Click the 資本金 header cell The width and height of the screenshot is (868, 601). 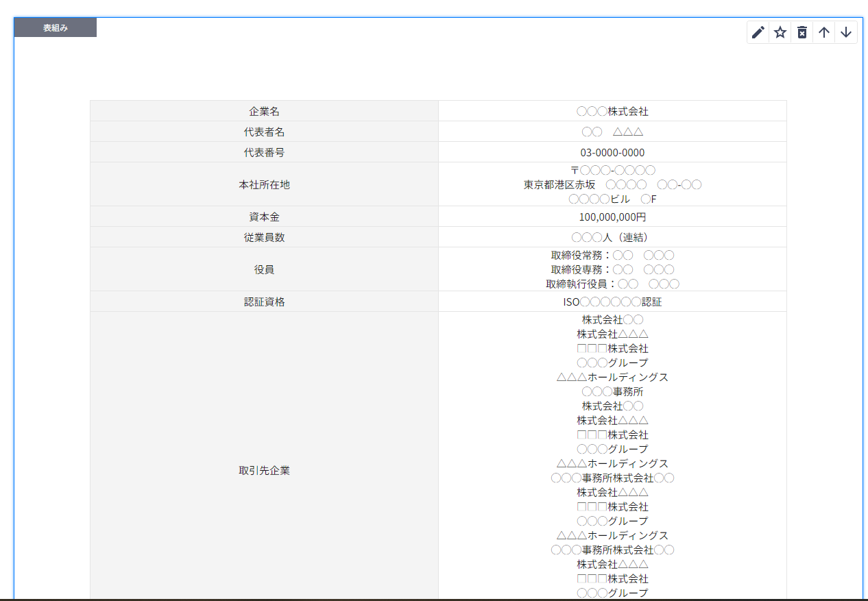pyautogui.click(x=264, y=217)
